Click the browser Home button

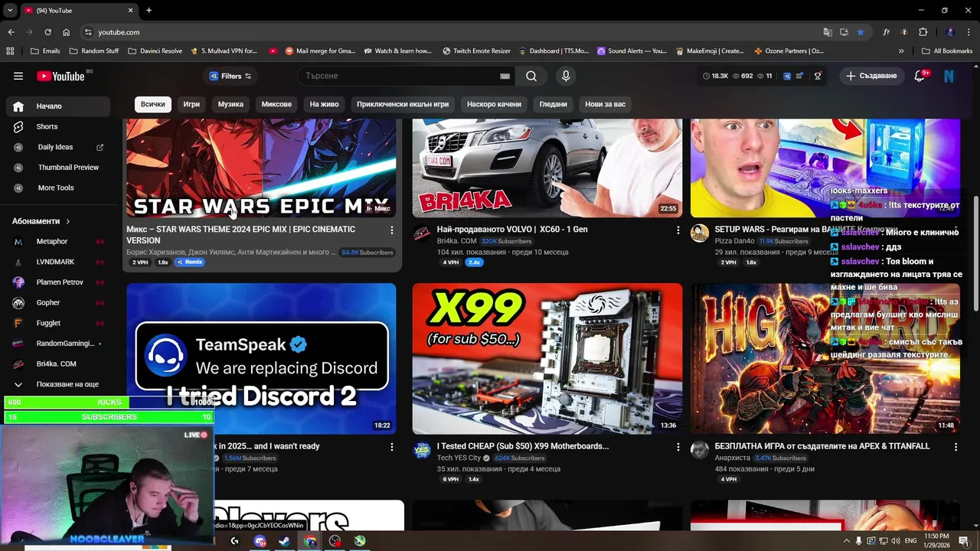click(66, 32)
